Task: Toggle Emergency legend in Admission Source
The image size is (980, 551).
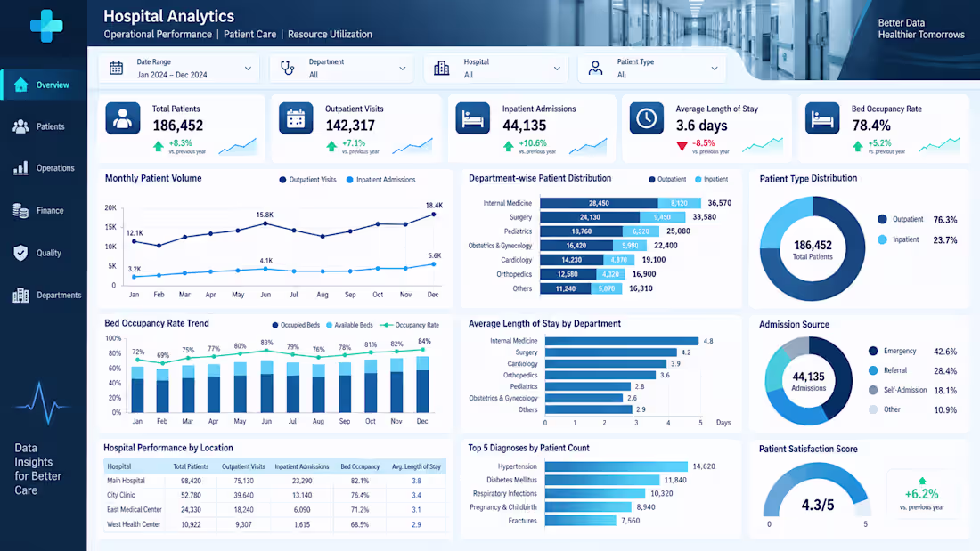Action: tap(893, 351)
